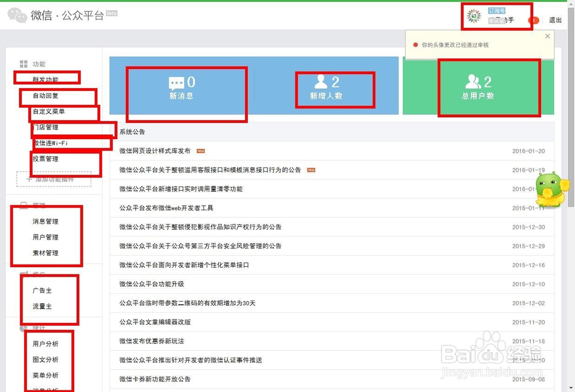Image resolution: width=575 pixels, height=392 pixels.
Task: Open 门店管理 in sidebar
Action: (45, 127)
